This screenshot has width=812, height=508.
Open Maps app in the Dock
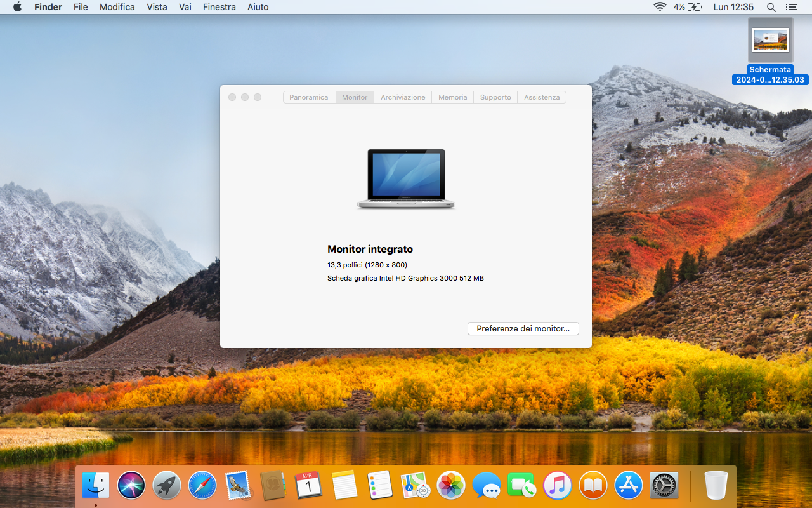[416, 486]
